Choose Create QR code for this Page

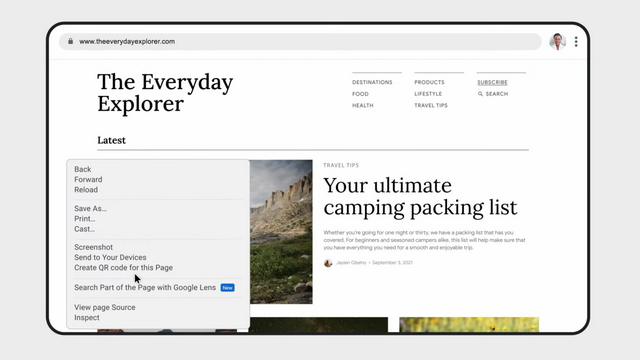[x=123, y=268]
